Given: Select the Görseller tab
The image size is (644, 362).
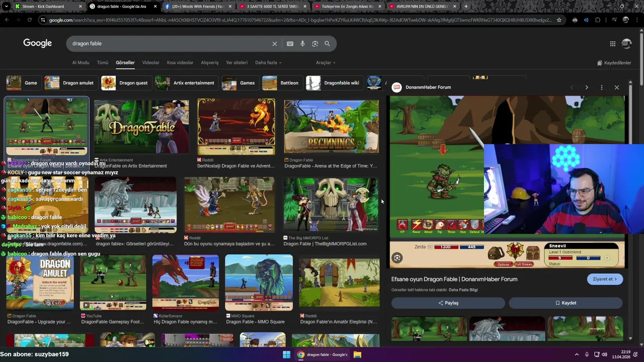Looking at the screenshot, I should [125, 63].
